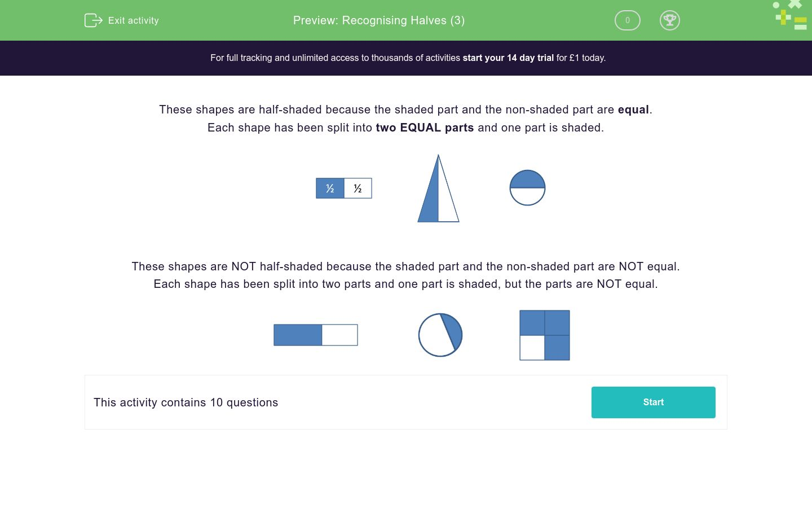Image resolution: width=812 pixels, height=508 pixels.
Task: Select the score counter showing 0
Action: click(x=627, y=20)
